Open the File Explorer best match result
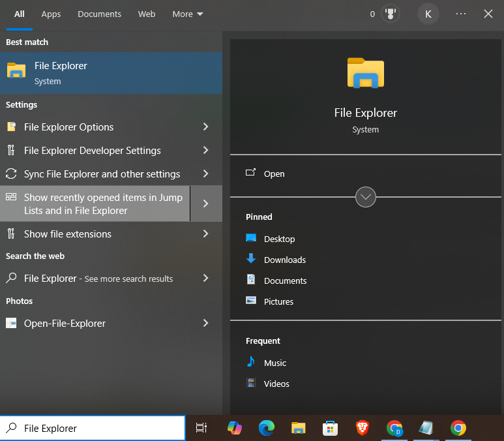This screenshot has height=441, width=504. coord(111,73)
